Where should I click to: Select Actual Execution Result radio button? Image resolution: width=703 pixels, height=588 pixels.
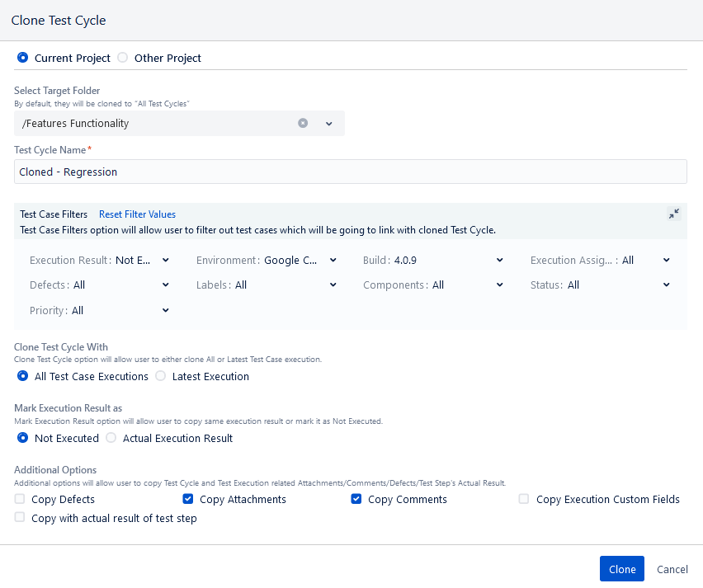[x=111, y=438]
